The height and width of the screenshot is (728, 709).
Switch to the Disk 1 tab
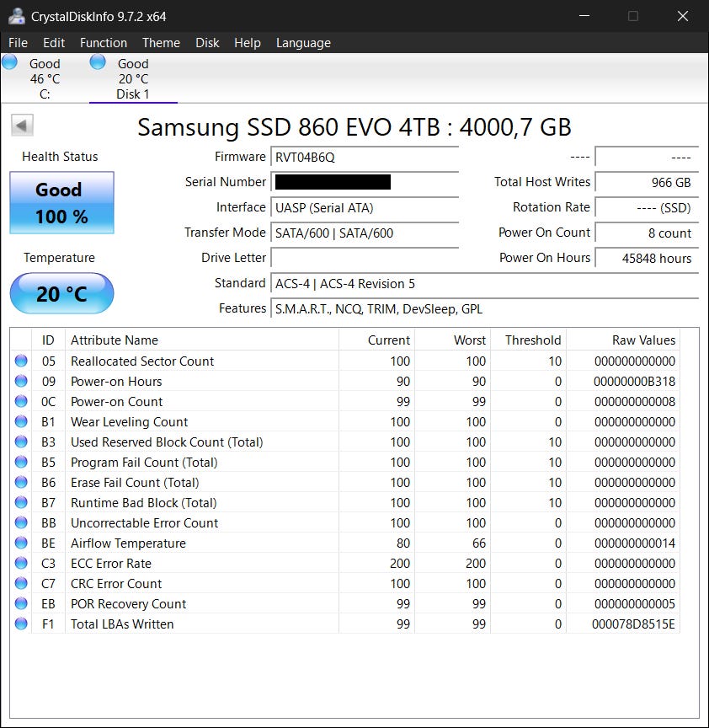[x=132, y=79]
